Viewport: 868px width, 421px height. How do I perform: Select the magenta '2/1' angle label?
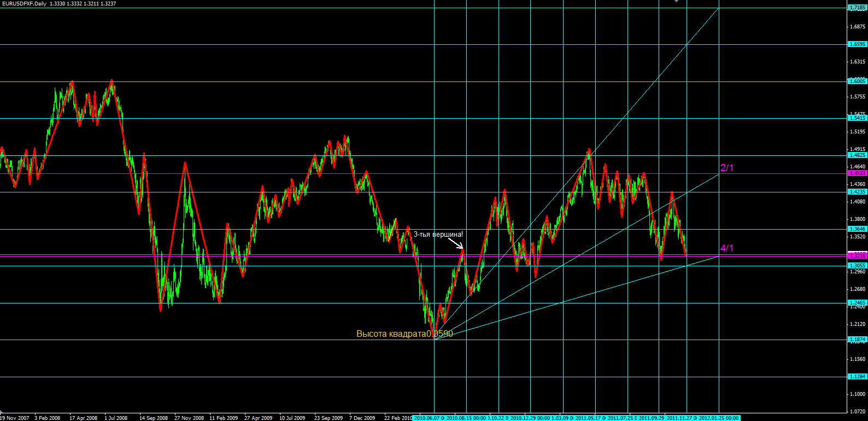click(x=727, y=168)
